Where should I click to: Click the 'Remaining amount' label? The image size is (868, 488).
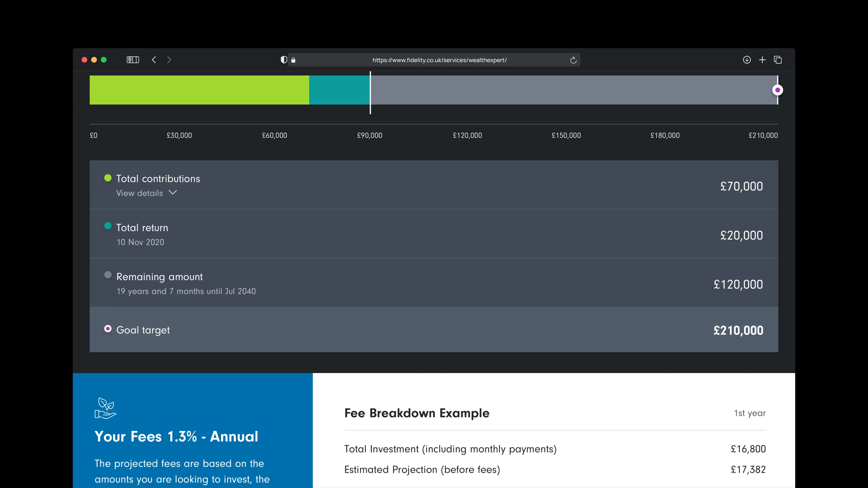159,277
